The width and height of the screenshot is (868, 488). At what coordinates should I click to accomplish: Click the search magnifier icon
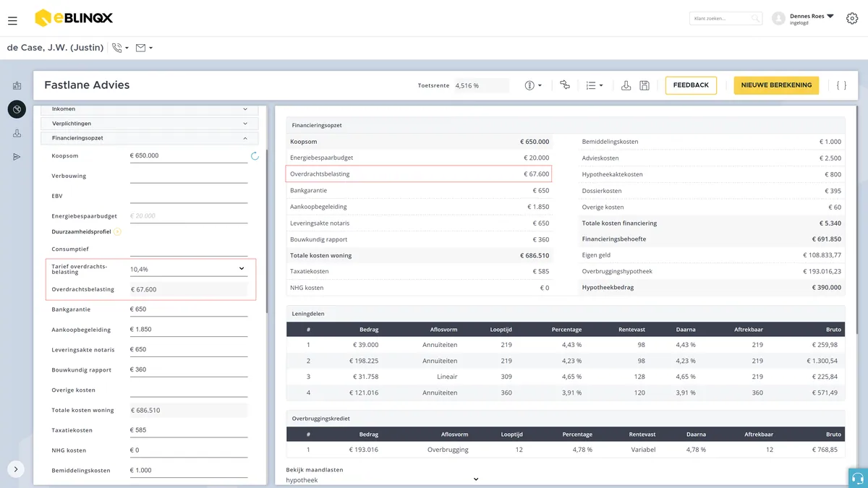point(755,19)
